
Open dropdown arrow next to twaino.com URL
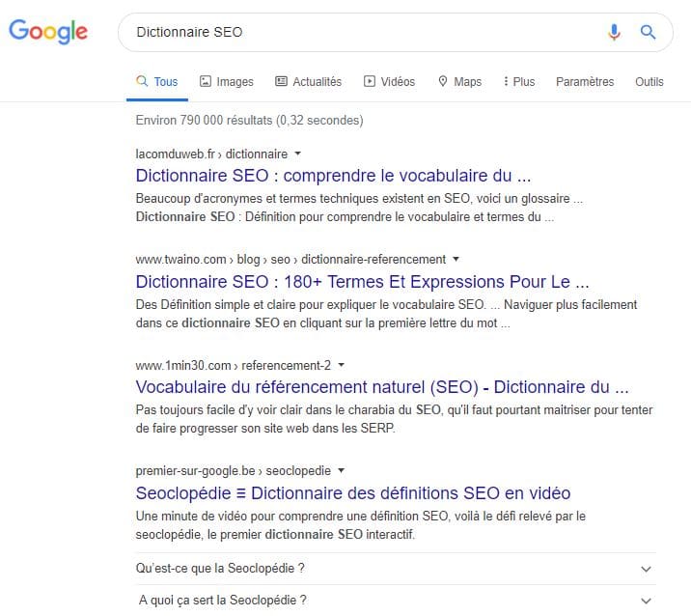tap(456, 259)
